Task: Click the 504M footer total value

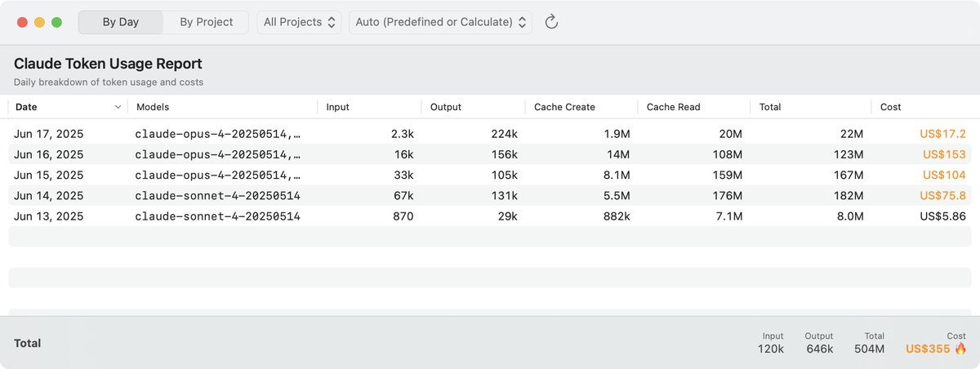Action: point(869,349)
